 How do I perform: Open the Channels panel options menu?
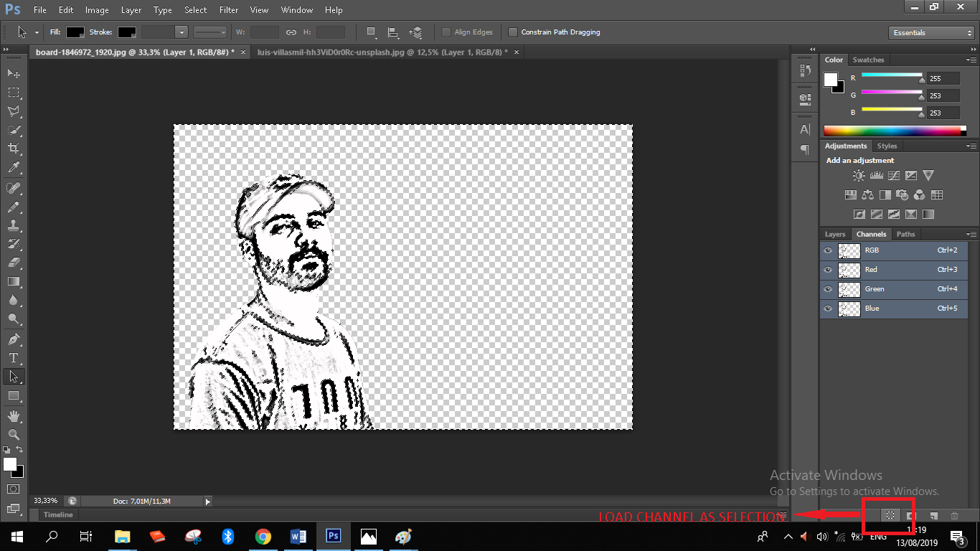pyautogui.click(x=971, y=235)
